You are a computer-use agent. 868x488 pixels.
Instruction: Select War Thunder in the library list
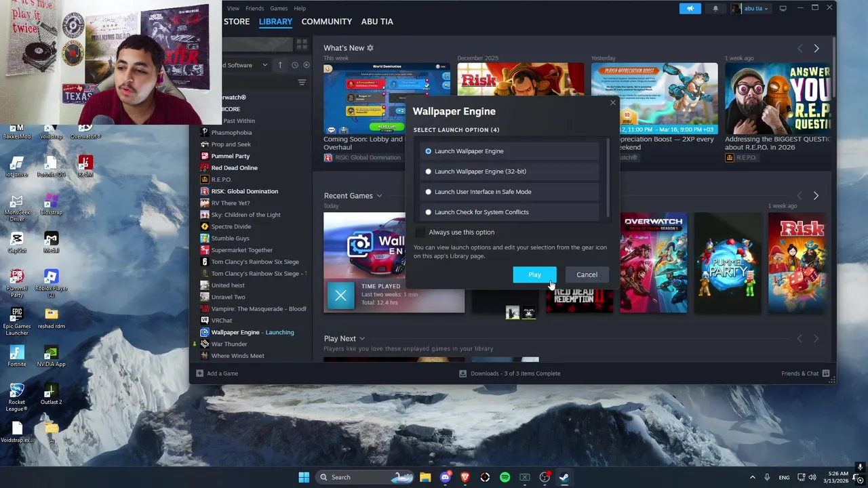pyautogui.click(x=229, y=344)
